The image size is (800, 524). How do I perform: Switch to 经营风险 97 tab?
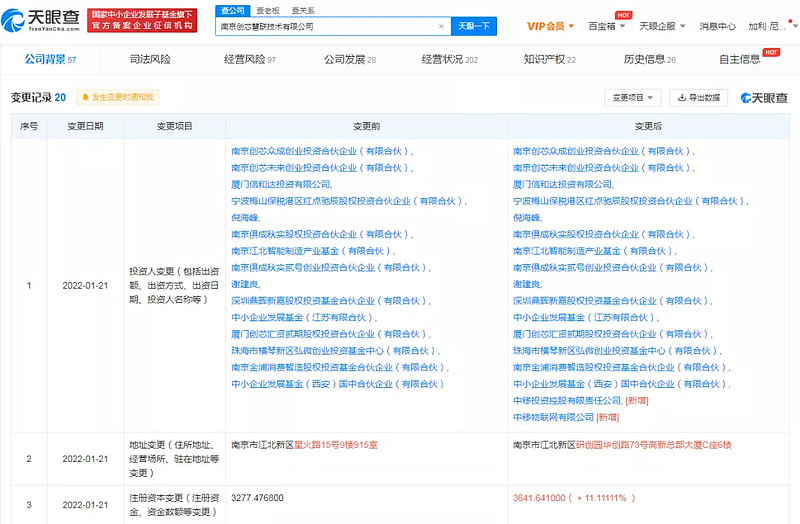tap(250, 59)
